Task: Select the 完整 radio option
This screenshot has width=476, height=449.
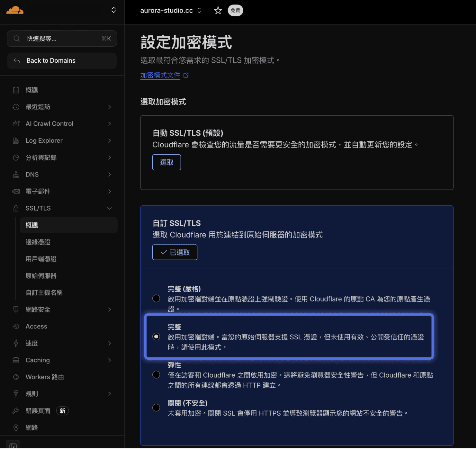Action: point(156,337)
